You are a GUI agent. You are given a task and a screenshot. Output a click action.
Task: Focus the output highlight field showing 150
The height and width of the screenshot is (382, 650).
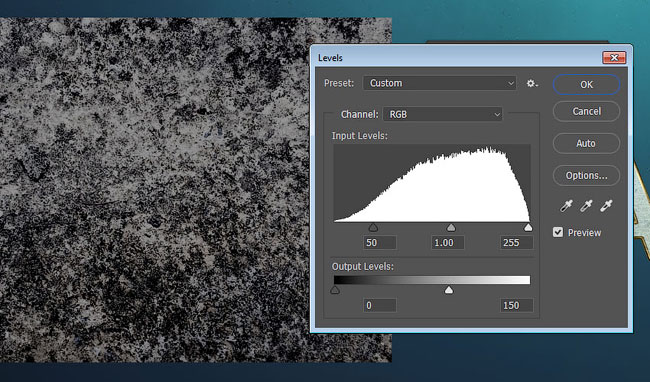pos(516,306)
